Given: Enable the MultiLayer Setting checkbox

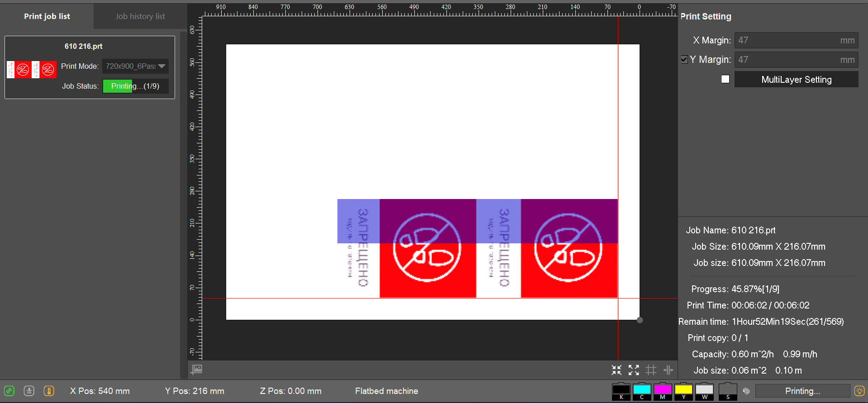Looking at the screenshot, I should tap(726, 79).
